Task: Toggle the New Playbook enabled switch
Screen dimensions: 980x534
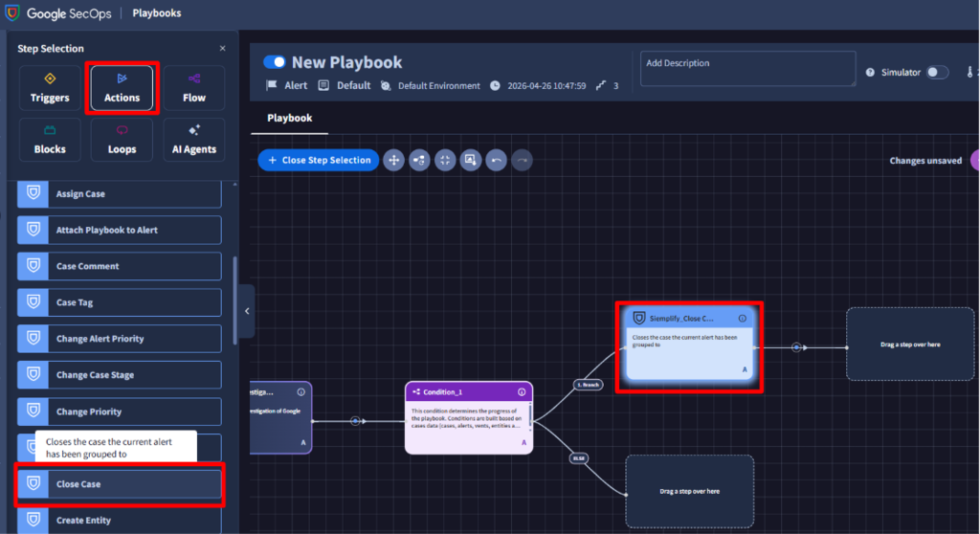Action: click(x=275, y=62)
